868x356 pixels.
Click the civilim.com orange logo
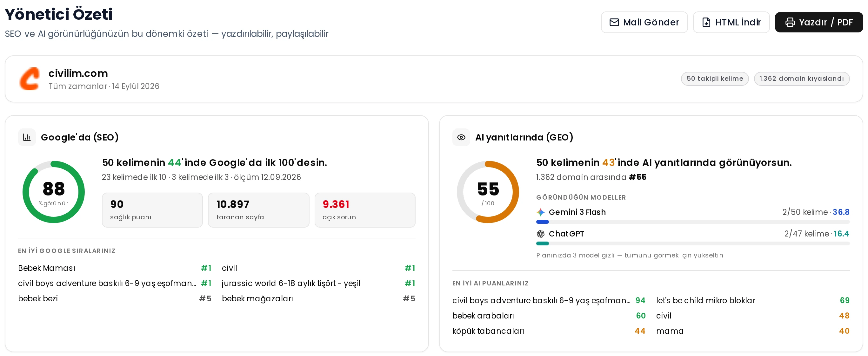(30, 79)
